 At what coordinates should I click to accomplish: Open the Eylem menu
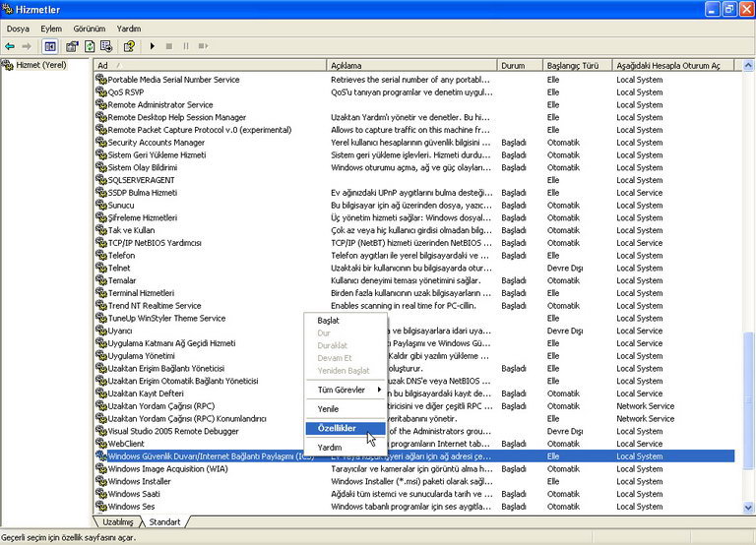point(51,29)
